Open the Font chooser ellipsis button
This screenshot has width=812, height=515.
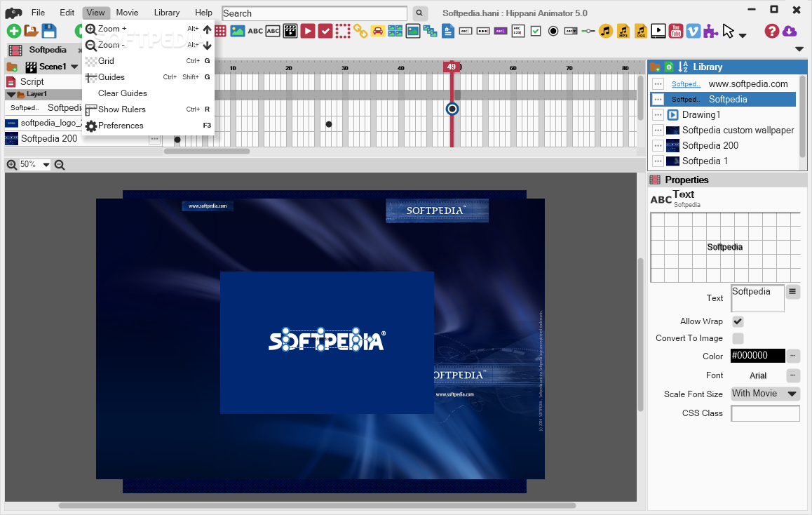(x=793, y=375)
